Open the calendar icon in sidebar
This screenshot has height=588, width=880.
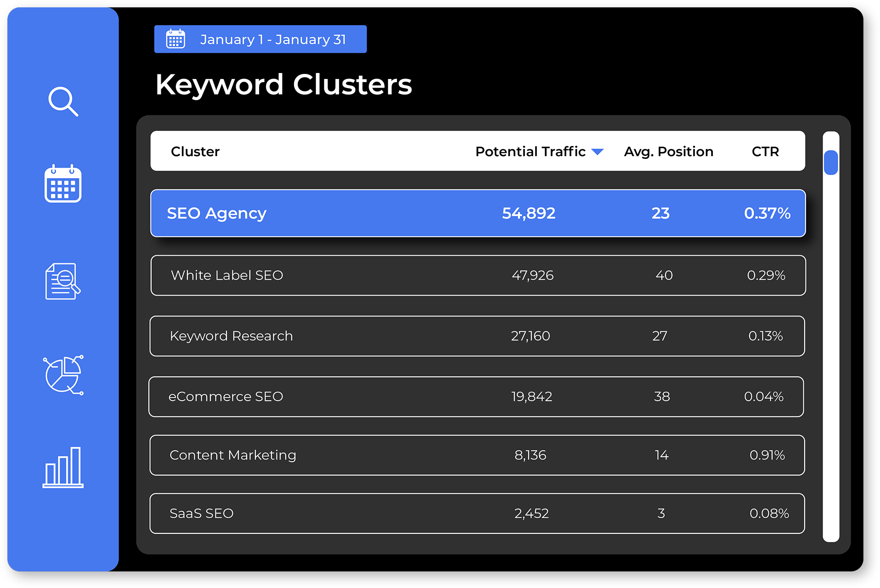tap(63, 184)
